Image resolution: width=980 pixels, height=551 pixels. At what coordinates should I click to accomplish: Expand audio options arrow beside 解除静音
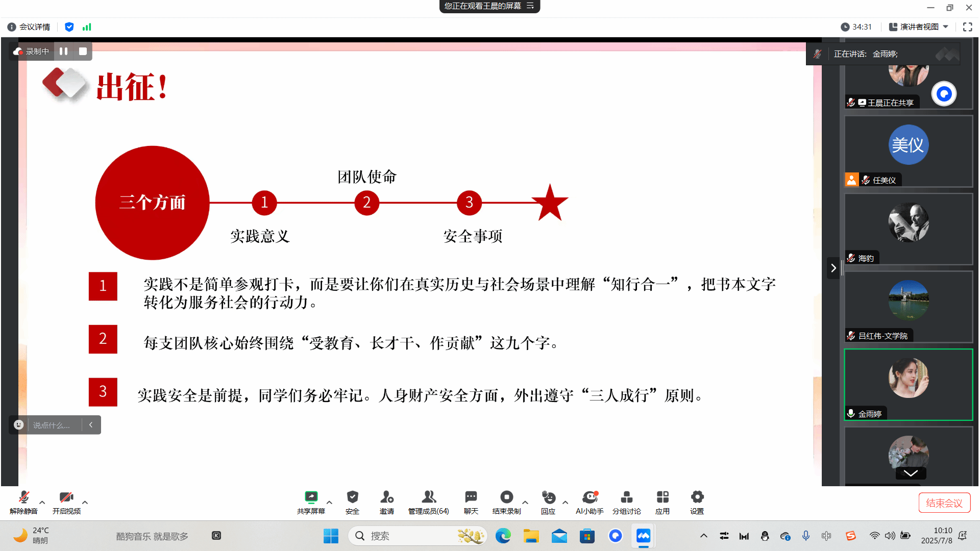coord(42,503)
